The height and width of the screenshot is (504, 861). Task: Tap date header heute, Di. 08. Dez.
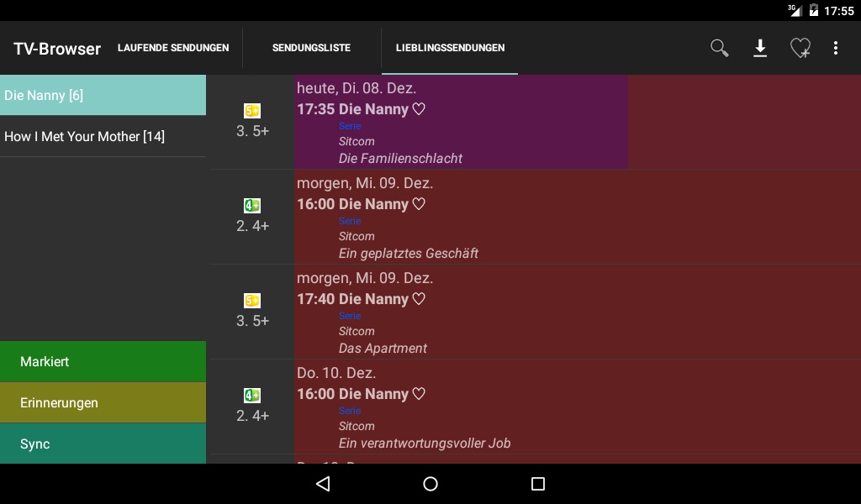[x=357, y=88]
